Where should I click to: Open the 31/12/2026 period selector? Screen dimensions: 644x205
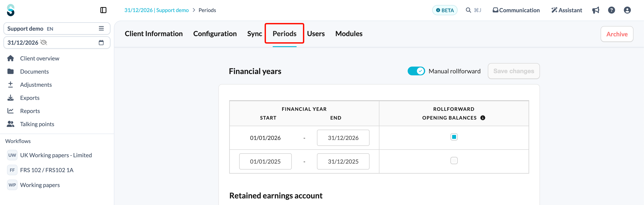tap(57, 42)
